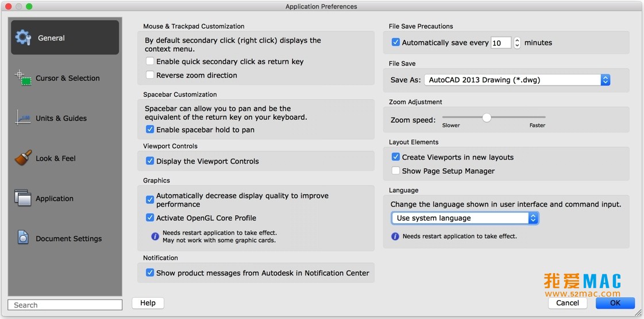Viewport: 644px width, 319px height.
Task: Click the General gear wrench icon
Action: point(23,37)
